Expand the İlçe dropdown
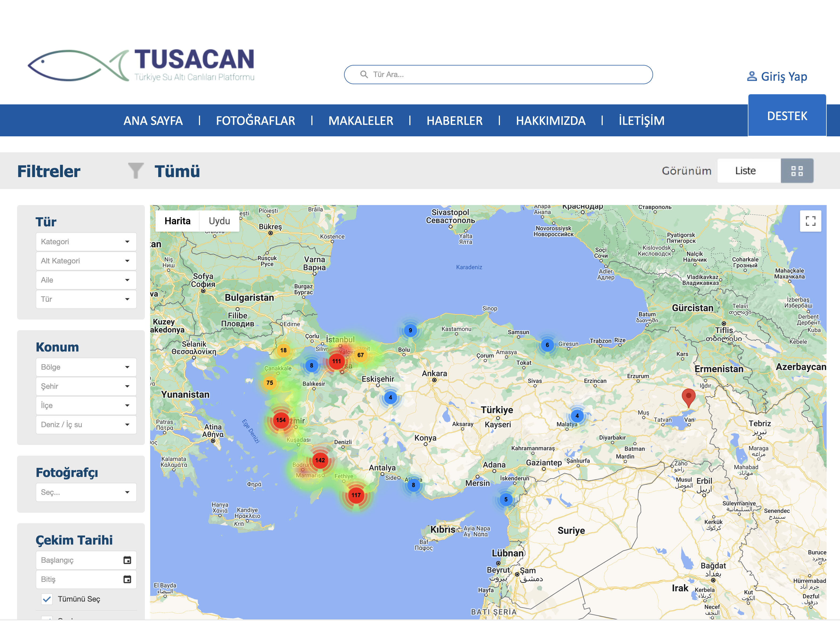 point(86,406)
